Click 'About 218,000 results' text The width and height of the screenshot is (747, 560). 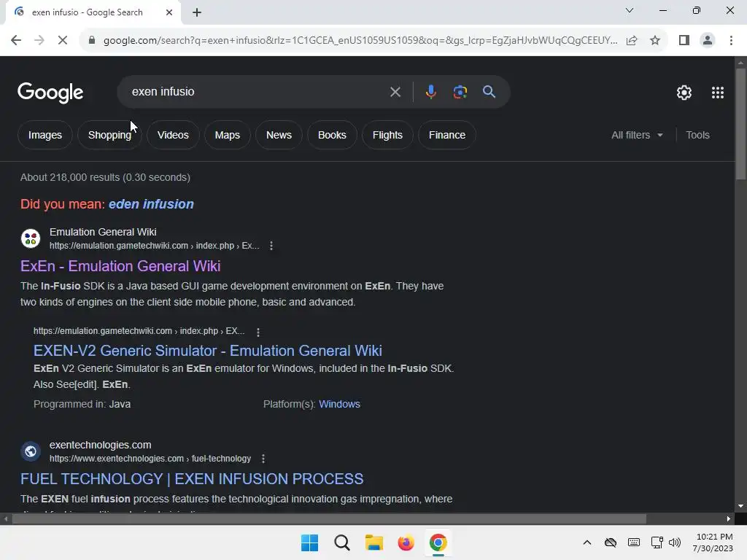(x=105, y=178)
